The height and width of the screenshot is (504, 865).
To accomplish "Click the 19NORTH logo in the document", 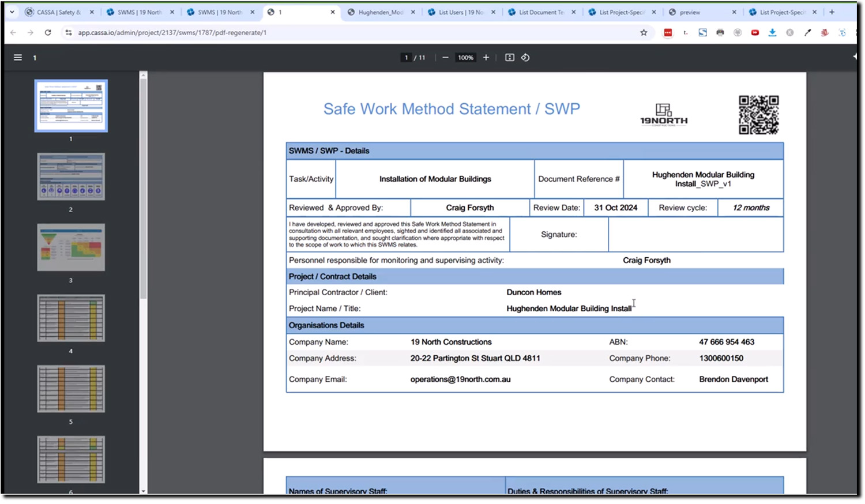I will pos(664,115).
